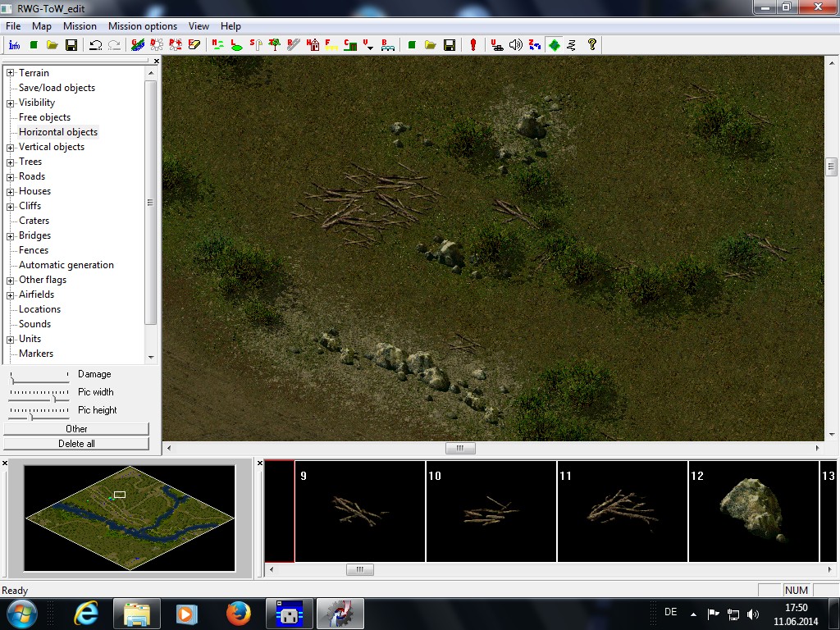Select the F fence tool icon
The image size is (840, 630).
click(x=331, y=45)
